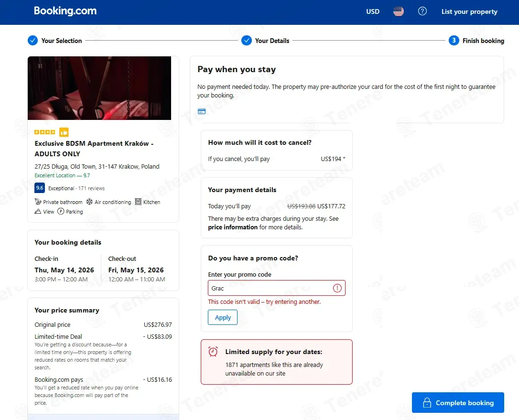Open the price information link
The height and width of the screenshot is (420, 519).
point(233,227)
